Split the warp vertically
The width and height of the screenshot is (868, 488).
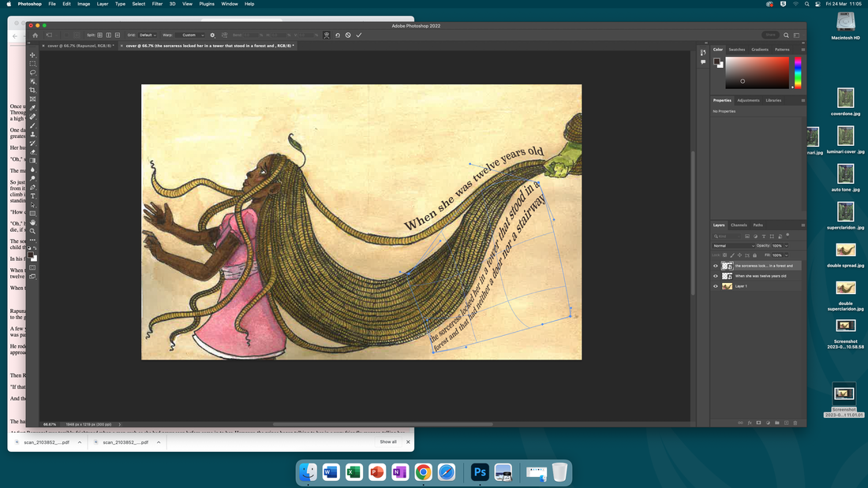pyautogui.click(x=109, y=35)
